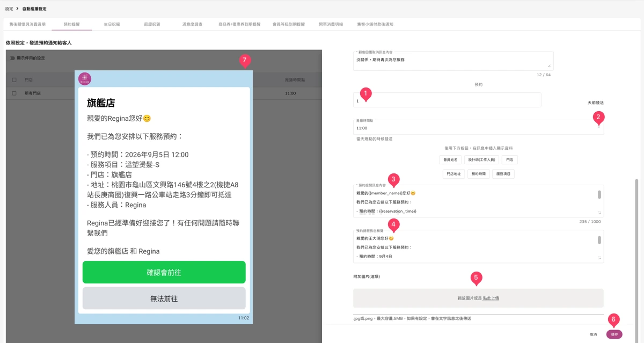
Task: Insert the 預約時間 variable
Action: (479, 174)
